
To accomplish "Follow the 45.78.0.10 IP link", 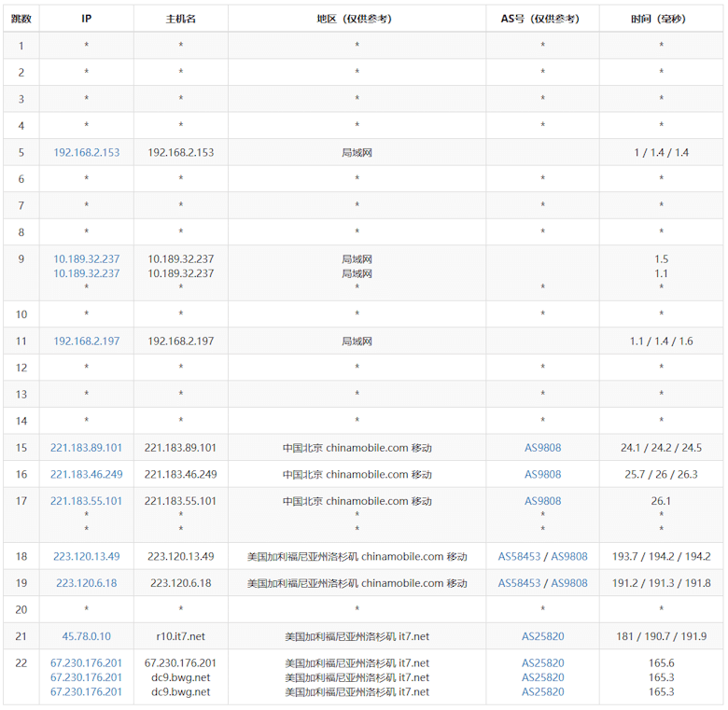I will pos(86,636).
